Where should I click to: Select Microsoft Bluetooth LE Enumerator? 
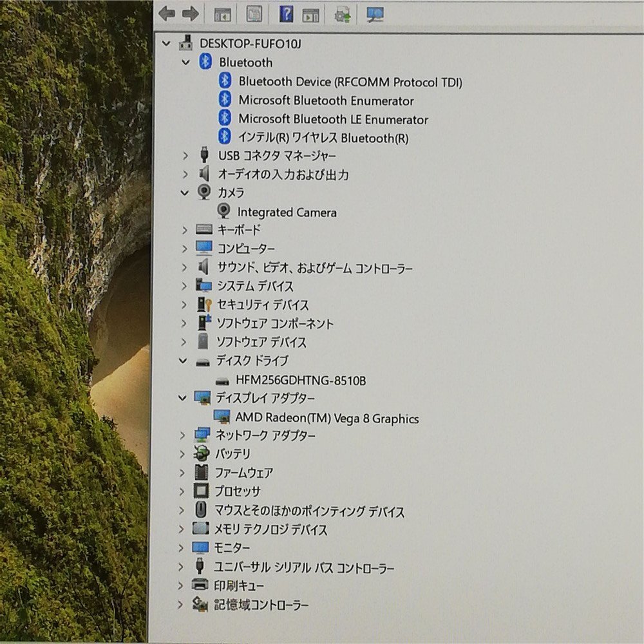[x=334, y=119]
